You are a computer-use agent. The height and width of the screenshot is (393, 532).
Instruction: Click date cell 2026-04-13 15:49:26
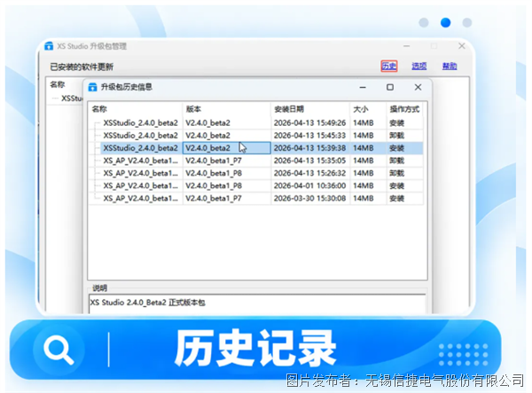pyautogui.click(x=309, y=122)
